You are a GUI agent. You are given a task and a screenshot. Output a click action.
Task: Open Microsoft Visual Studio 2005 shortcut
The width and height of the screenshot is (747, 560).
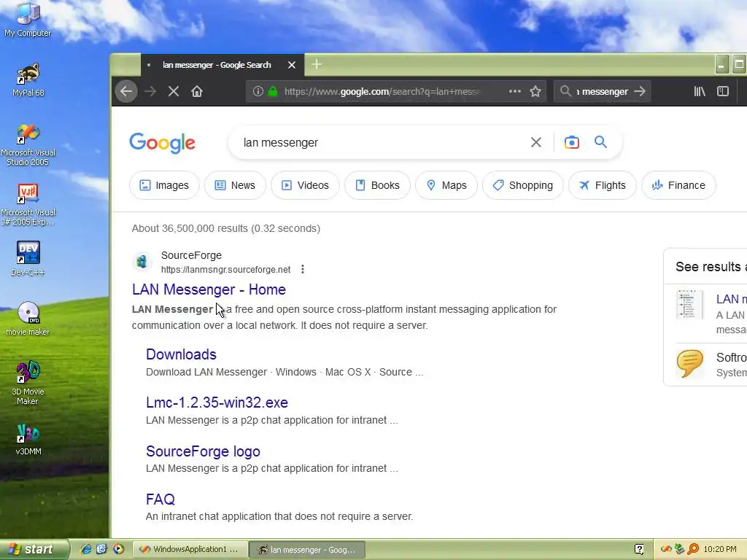pos(28,144)
